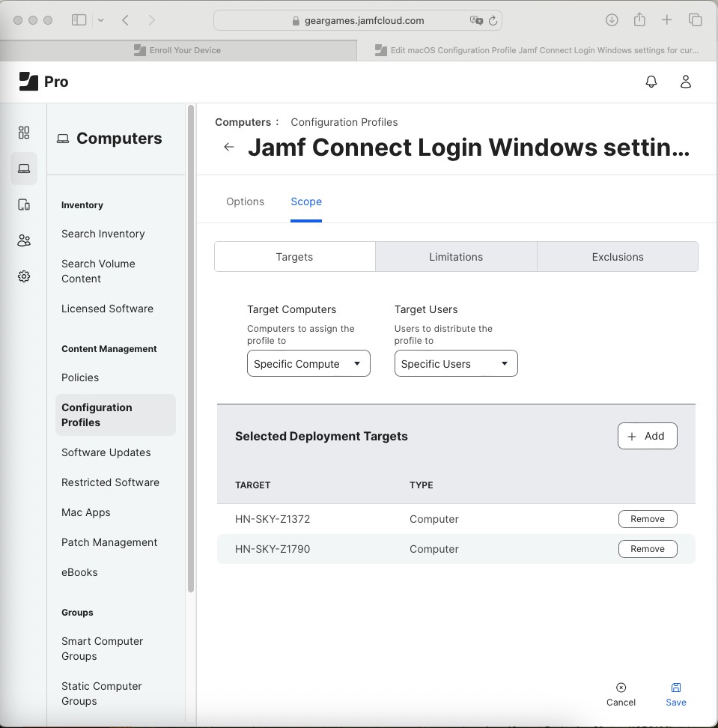Select the Exclusions tab
This screenshot has height=728, width=718.
(x=618, y=257)
